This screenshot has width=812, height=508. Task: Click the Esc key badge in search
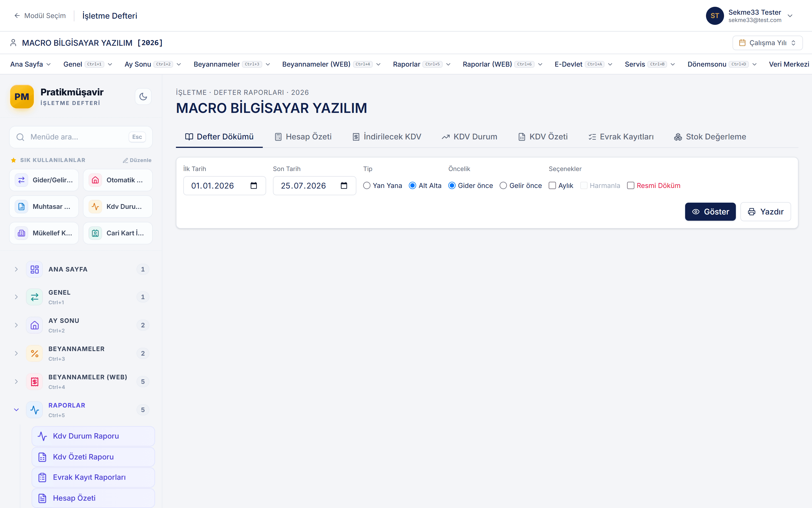pyautogui.click(x=137, y=137)
